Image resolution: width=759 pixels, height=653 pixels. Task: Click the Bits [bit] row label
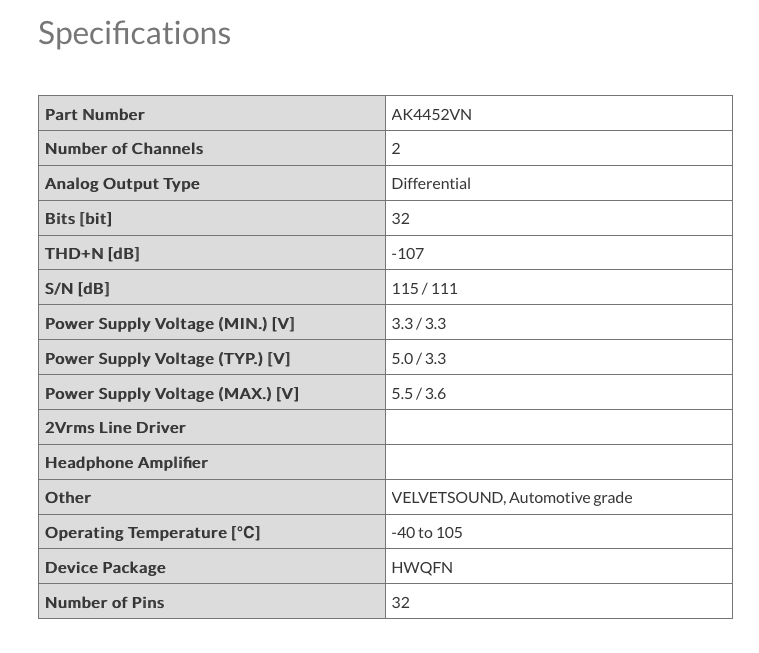pyautogui.click(x=78, y=218)
